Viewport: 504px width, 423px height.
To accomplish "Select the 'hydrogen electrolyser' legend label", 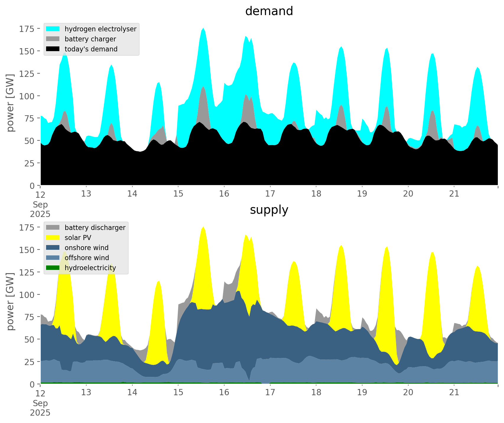I will point(100,29).
